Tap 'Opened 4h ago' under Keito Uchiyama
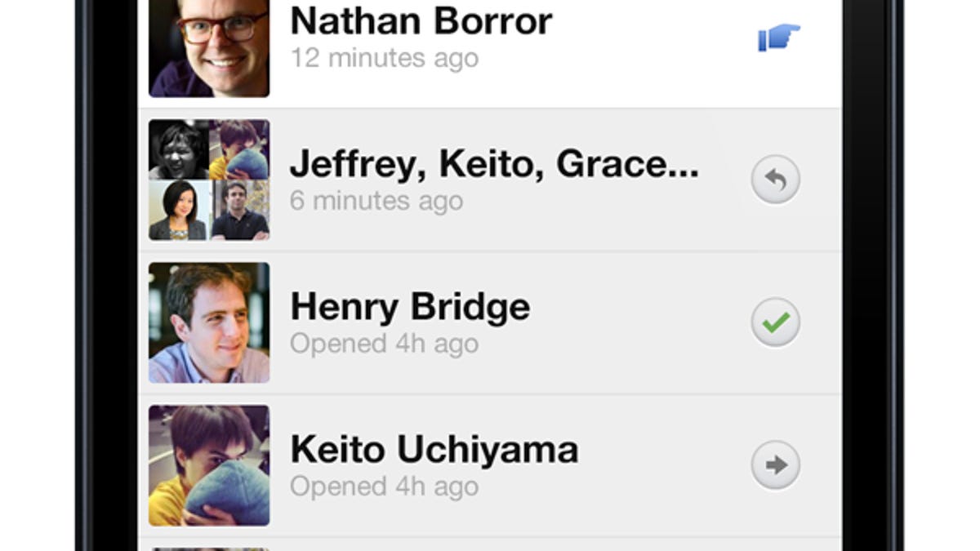This screenshot has height=551, width=980. (384, 487)
